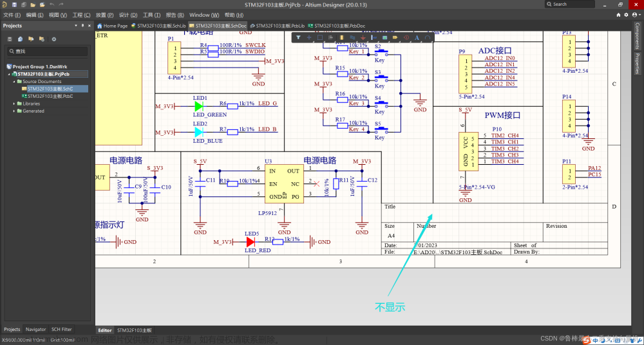Open the Projects panel dropdown arrow
This screenshot has height=345, width=644.
[76, 26]
